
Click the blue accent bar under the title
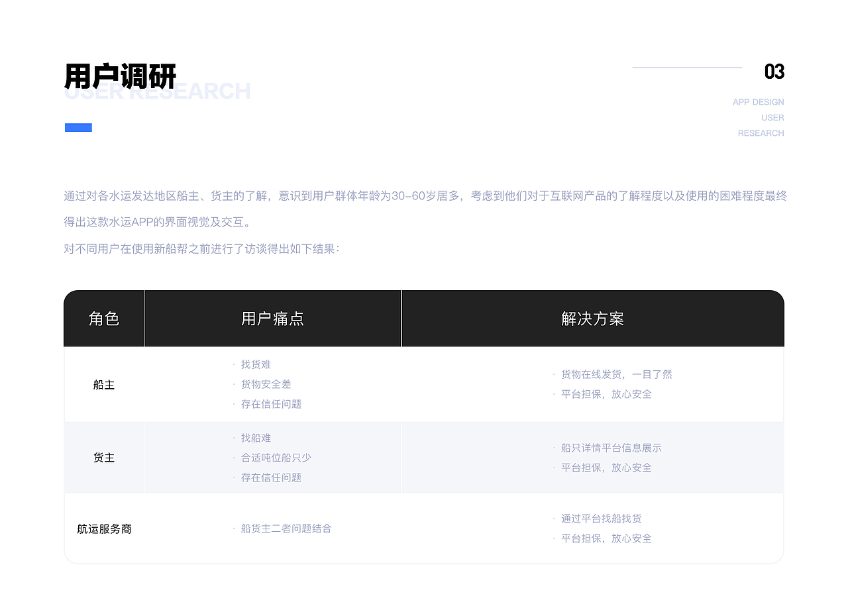(x=78, y=127)
